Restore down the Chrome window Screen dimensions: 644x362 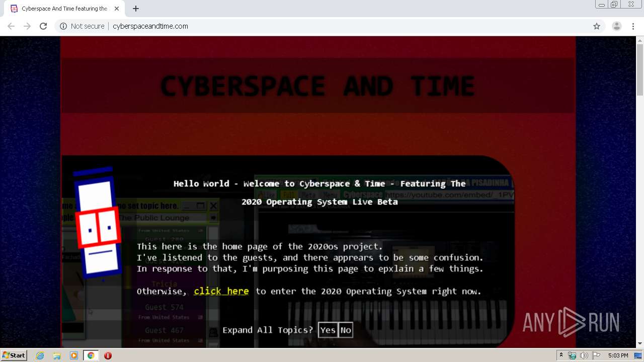click(x=614, y=5)
